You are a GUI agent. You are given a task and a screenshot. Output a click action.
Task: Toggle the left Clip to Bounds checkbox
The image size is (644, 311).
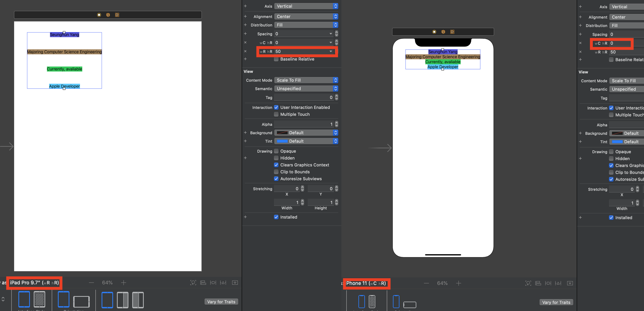tap(276, 172)
